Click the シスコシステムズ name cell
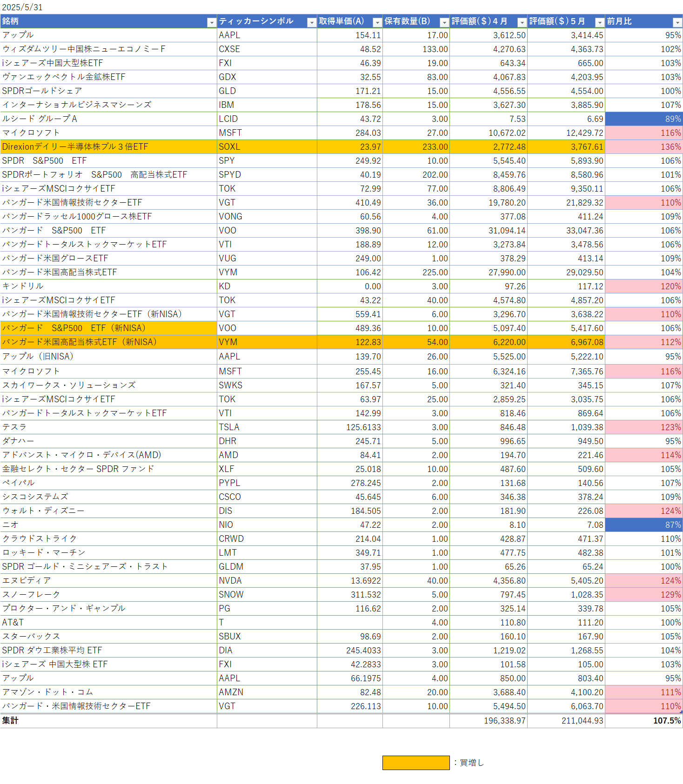 (x=108, y=497)
